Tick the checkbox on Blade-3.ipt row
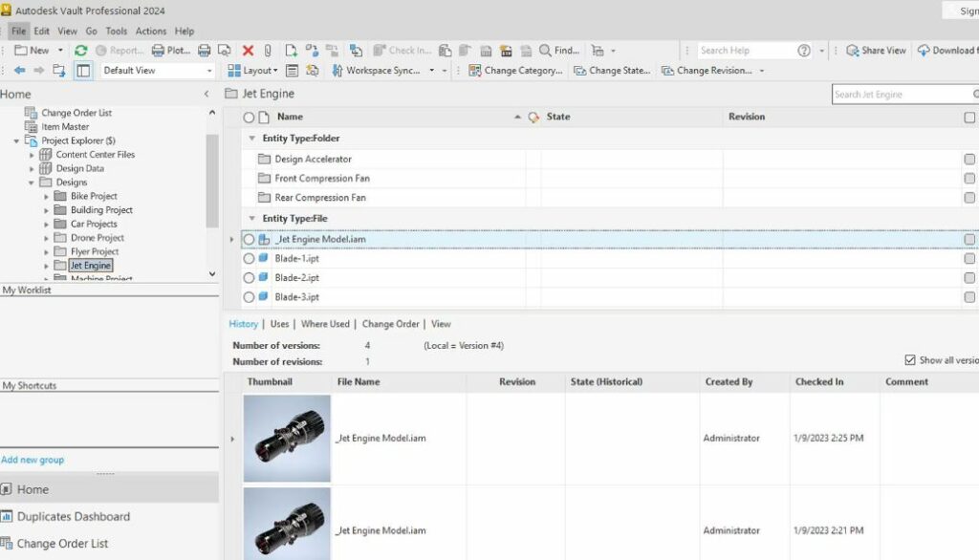 coord(969,297)
